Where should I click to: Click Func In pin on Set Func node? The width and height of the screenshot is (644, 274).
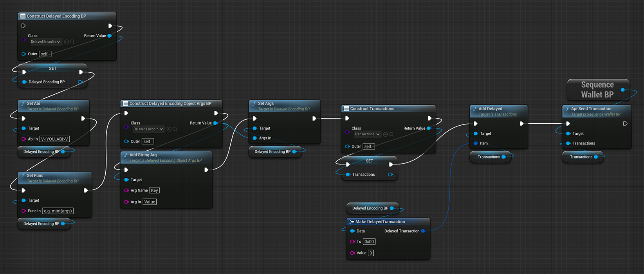click(x=24, y=211)
